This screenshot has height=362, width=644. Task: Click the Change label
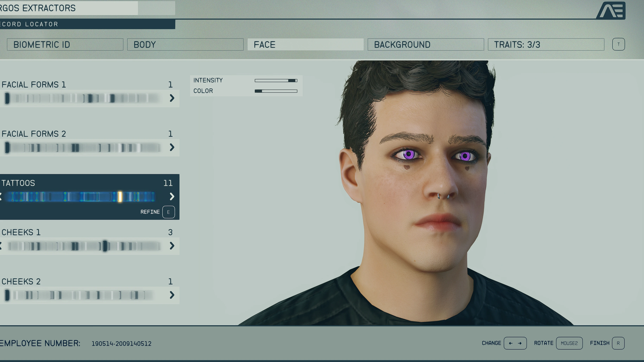[491, 343]
